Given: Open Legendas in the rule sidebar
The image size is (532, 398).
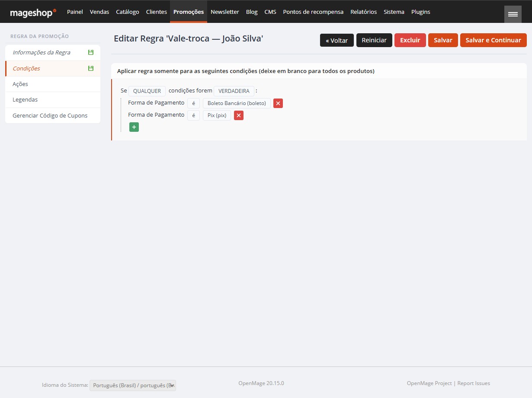Looking at the screenshot, I should point(26,99).
